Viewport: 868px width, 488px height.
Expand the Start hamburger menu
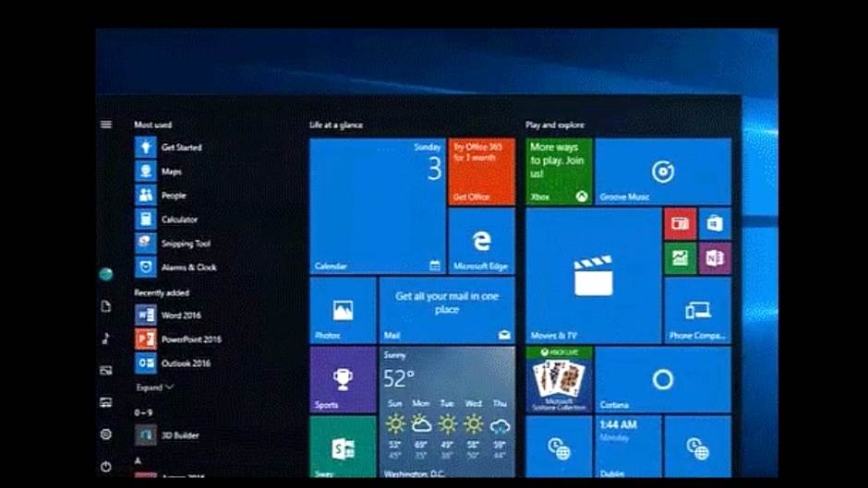(x=106, y=125)
